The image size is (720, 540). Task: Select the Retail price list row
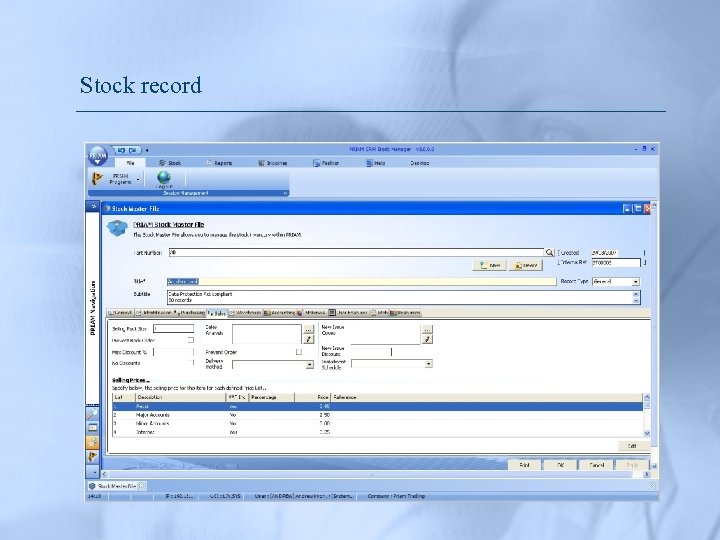pos(377,406)
